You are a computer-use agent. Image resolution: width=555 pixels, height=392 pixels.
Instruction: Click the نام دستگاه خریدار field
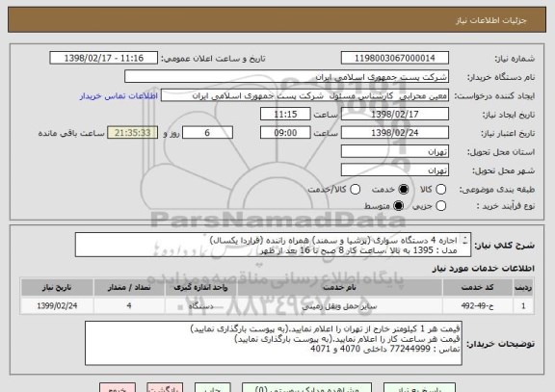click(x=287, y=77)
